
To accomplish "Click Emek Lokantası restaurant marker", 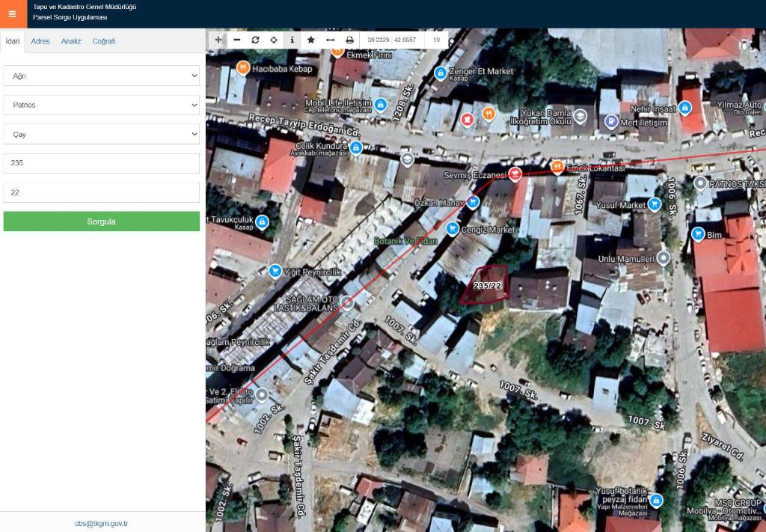I will coord(557,167).
